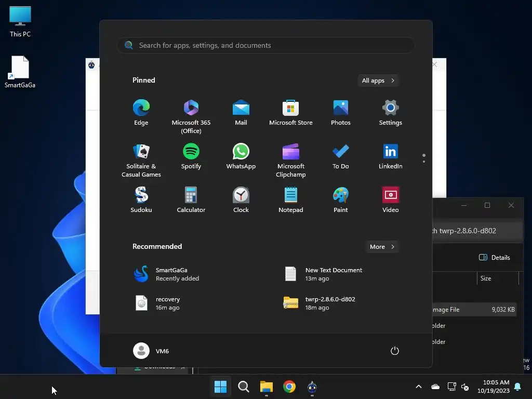The image size is (532, 399).
Task: Close the white background window
Action: pyautogui.click(x=435, y=64)
